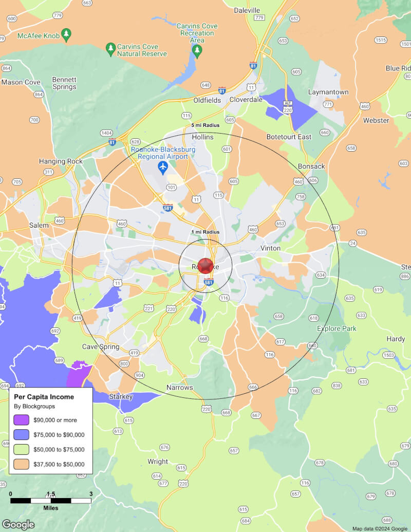Click the purple $90,000 or more swatch
Screen dimensions: 411x532
pos(22,420)
